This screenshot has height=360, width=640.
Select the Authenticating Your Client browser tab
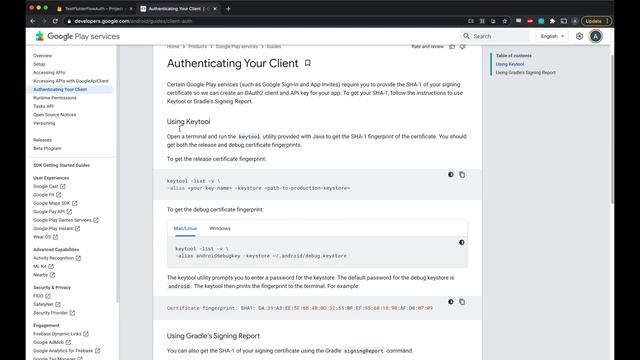click(179, 9)
